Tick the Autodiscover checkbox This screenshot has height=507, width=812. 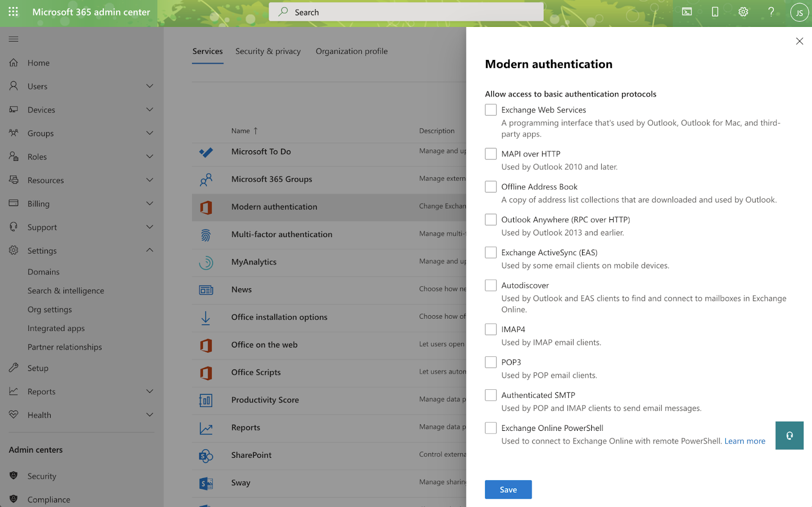pos(491,285)
